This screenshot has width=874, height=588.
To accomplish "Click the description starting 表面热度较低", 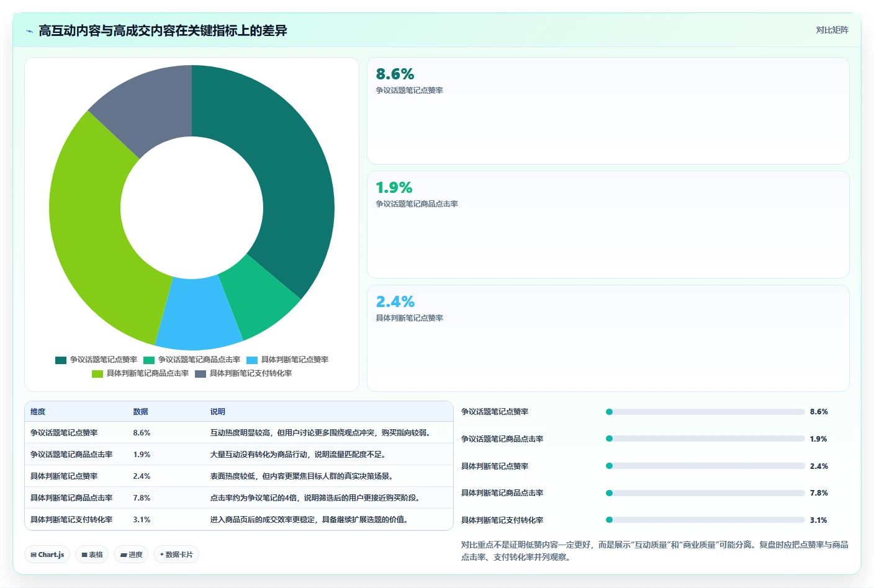I will click(x=303, y=476).
